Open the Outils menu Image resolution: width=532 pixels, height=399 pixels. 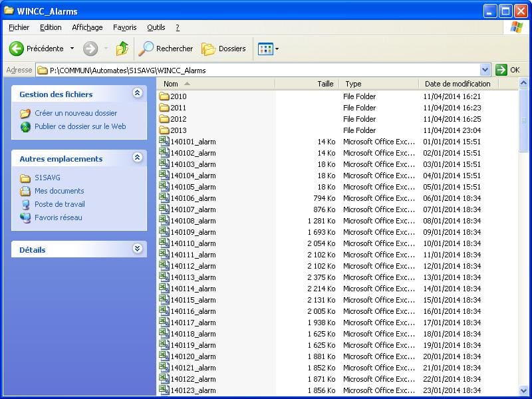coord(156,27)
